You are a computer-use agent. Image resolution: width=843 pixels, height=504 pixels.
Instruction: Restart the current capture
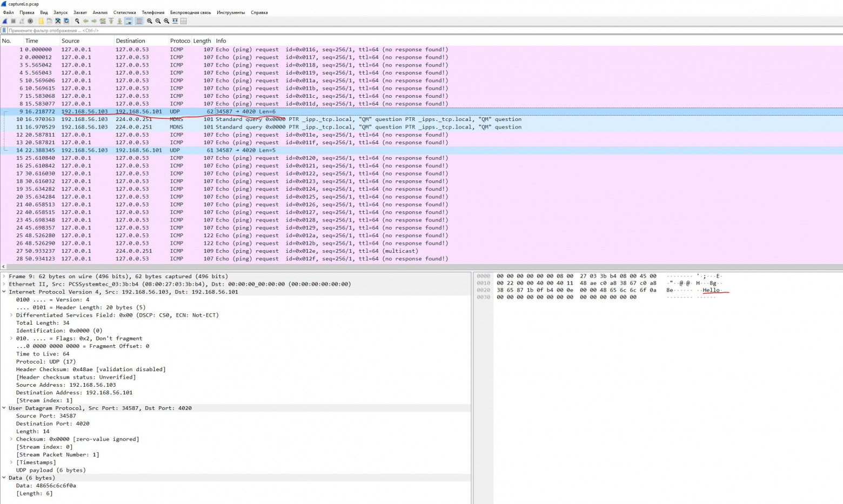coord(22,21)
